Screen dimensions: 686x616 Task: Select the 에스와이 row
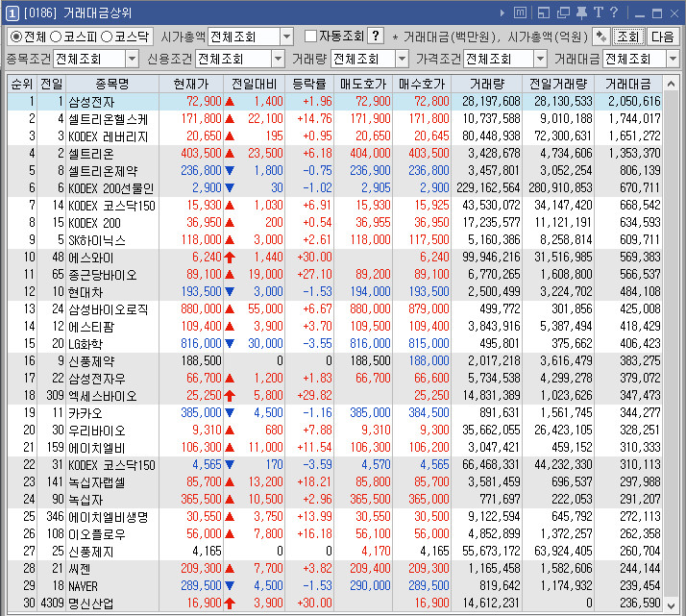click(x=334, y=258)
